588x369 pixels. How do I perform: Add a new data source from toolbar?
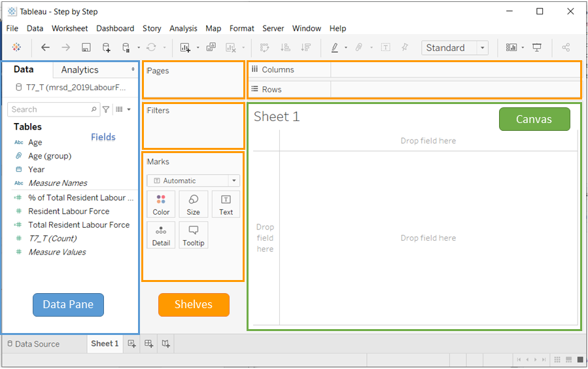[x=107, y=47]
